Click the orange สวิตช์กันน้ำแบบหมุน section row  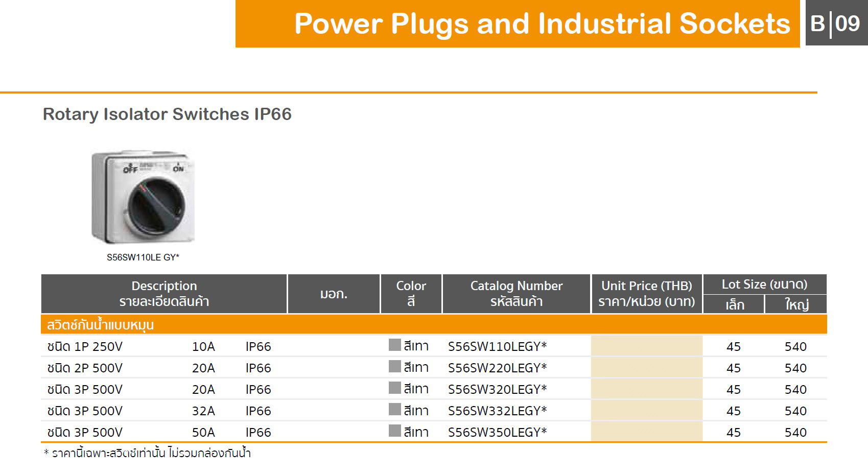433,325
